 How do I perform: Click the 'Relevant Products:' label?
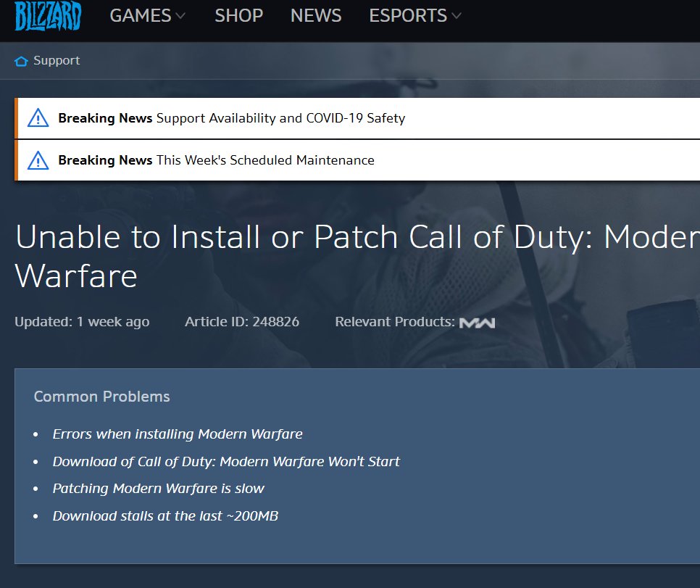[395, 322]
